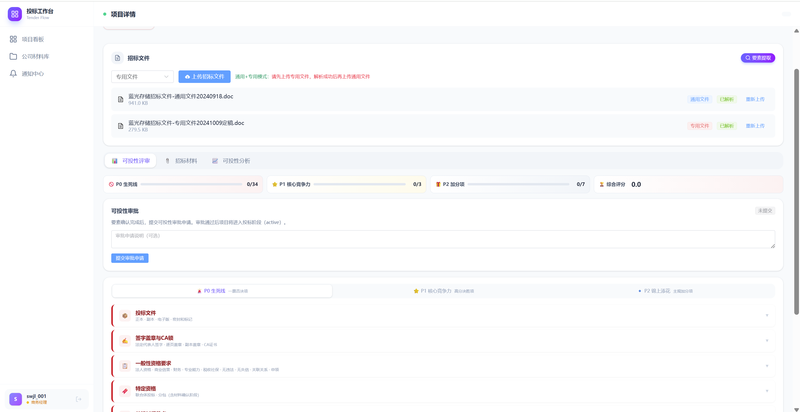Screen dimensions: 800x412
Task: Click the 0/3 count in P1 card
Action: [x=417, y=184]
